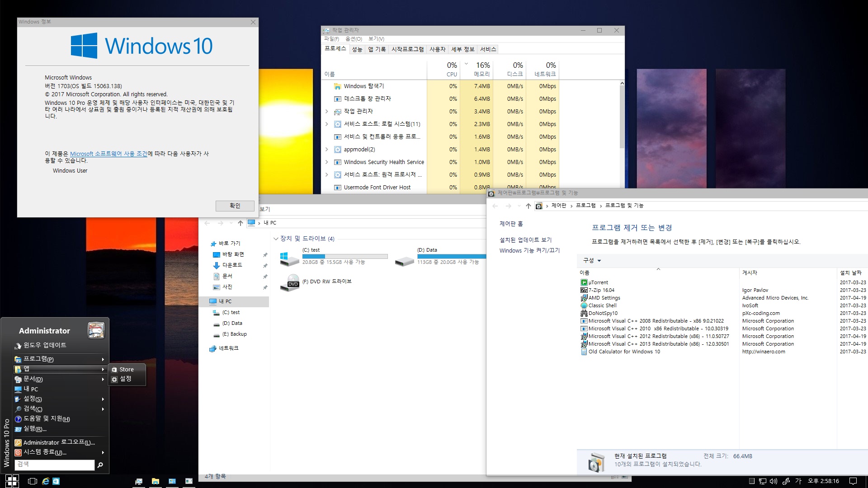The image size is (868, 488).
Task: Open the volume icon in the system tray
Action: pyautogui.click(x=773, y=481)
